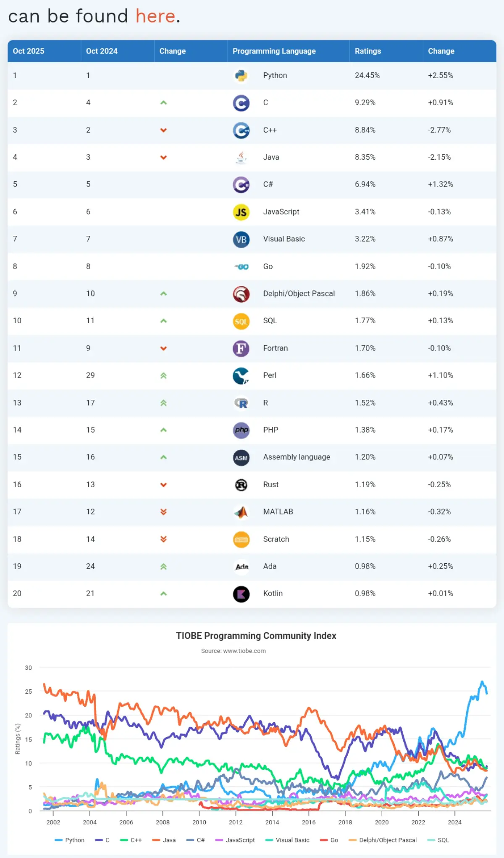Image resolution: width=504 pixels, height=858 pixels.
Task: Toggle SQL series in chart legend
Action: (x=438, y=840)
